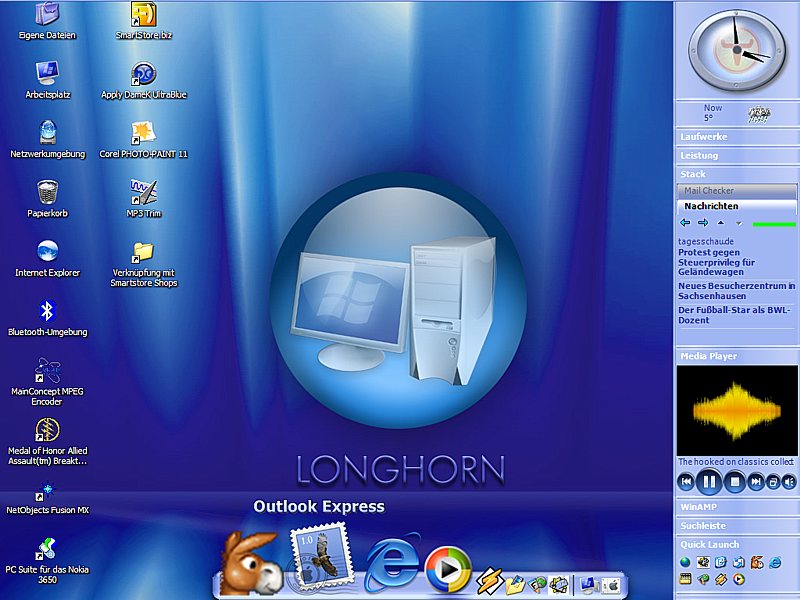Expand the Laufwerke sidebar panel
The width and height of the screenshot is (800, 600).
click(737, 137)
